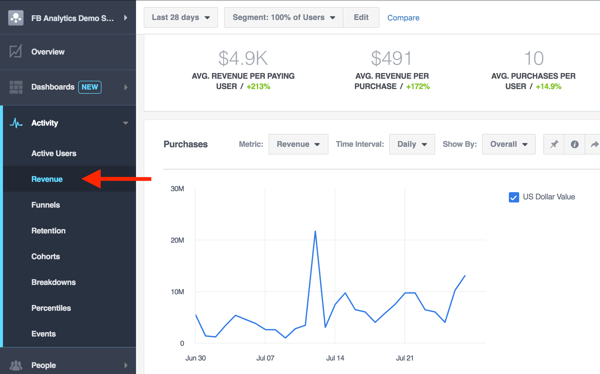Click the FB Analytics app logo icon

[16, 18]
